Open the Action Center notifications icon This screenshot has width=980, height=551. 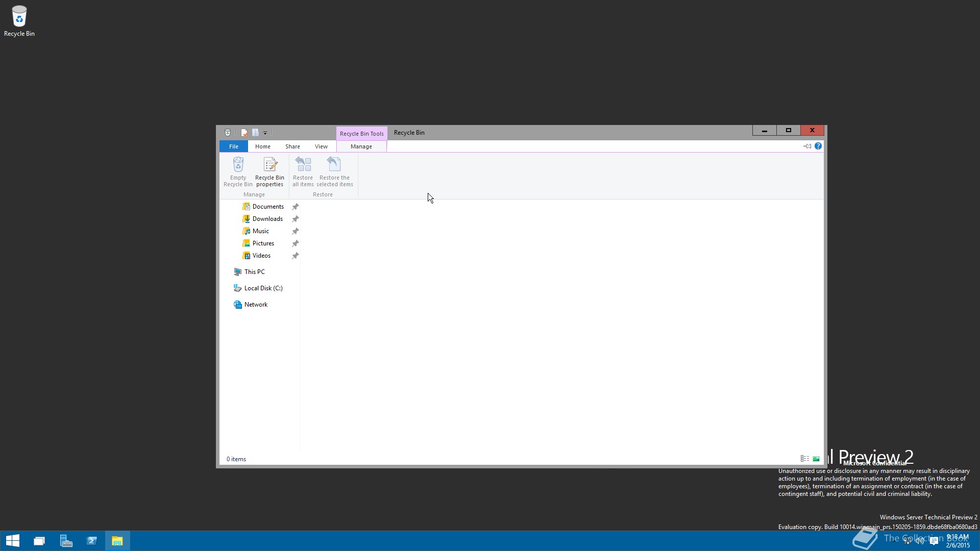934,541
